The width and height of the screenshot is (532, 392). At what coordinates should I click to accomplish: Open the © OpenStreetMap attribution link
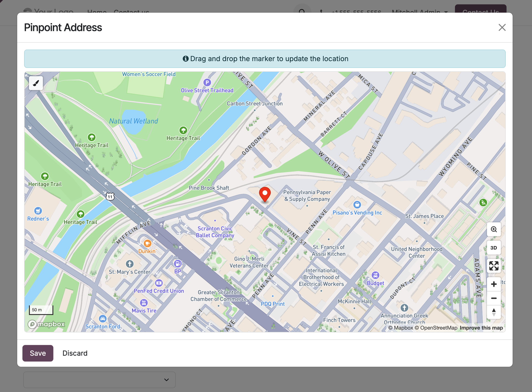pyautogui.click(x=436, y=328)
